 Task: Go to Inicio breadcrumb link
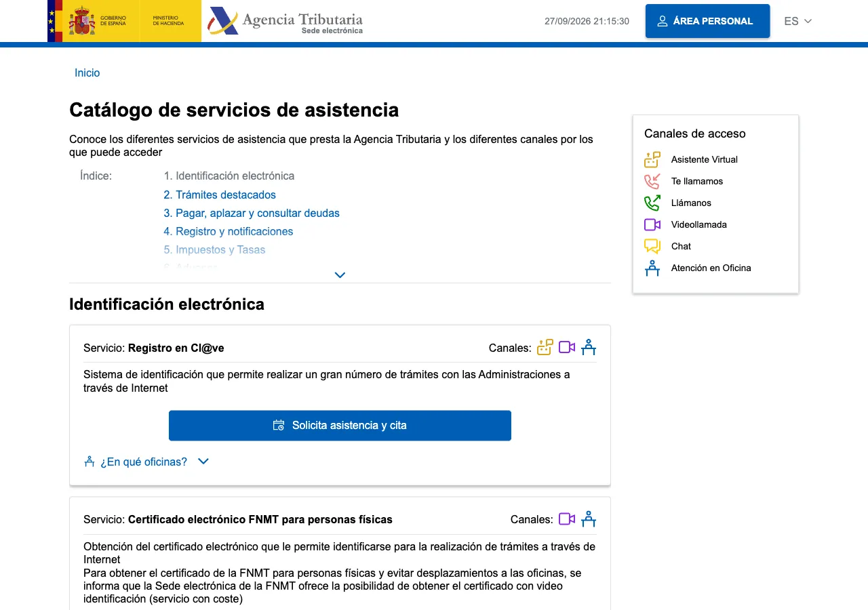(x=87, y=73)
